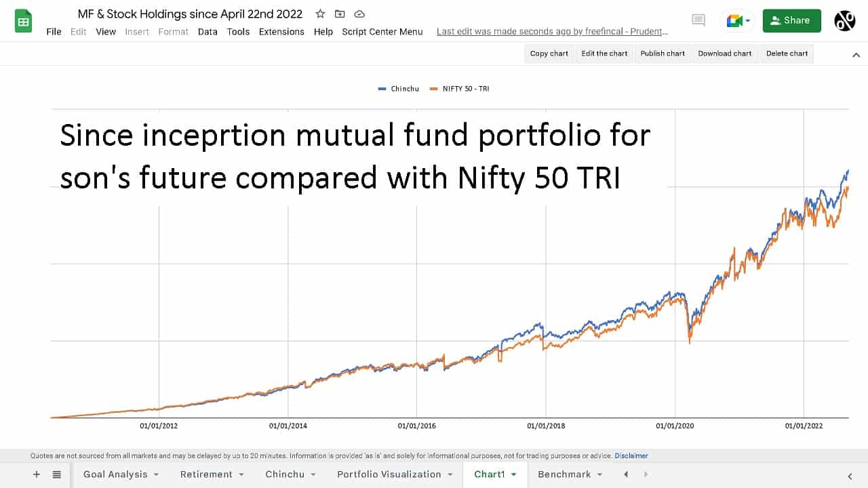Viewport: 868px width, 488px height.
Task: Download the chart
Action: point(724,54)
